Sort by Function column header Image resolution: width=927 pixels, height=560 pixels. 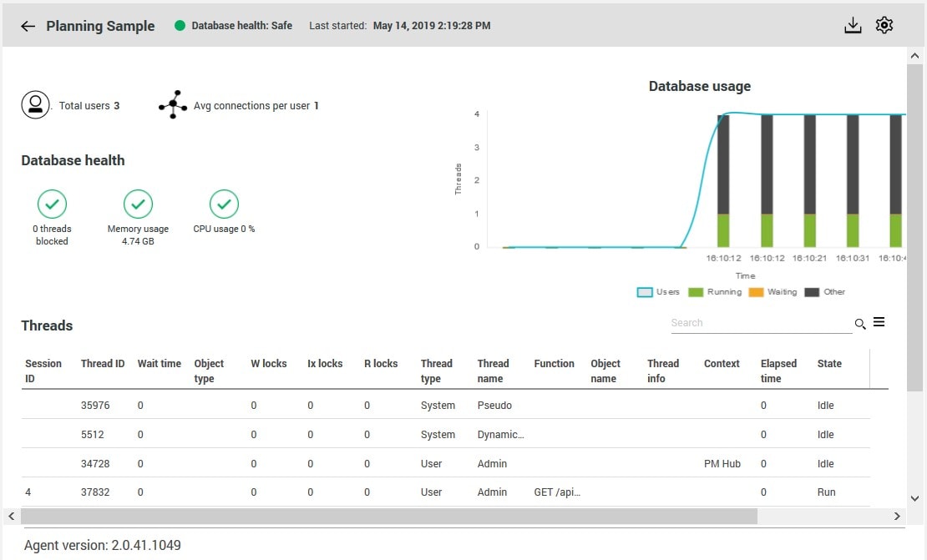pos(554,364)
